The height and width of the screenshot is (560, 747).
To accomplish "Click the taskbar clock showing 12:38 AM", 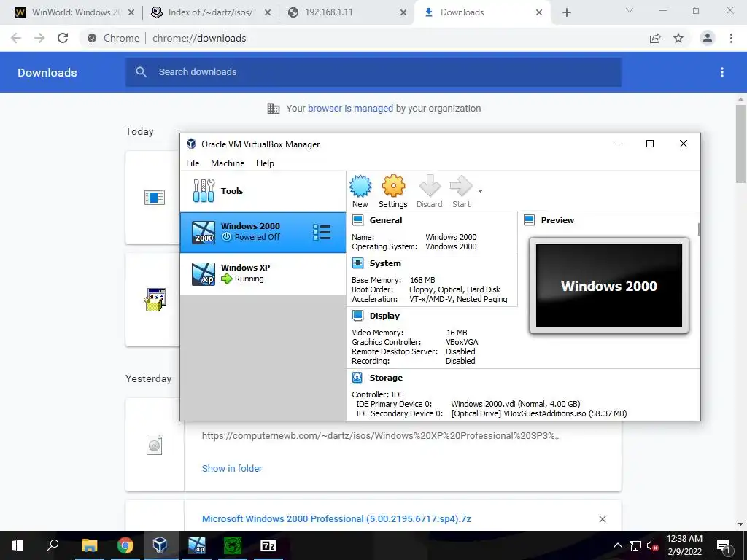I will (x=684, y=545).
